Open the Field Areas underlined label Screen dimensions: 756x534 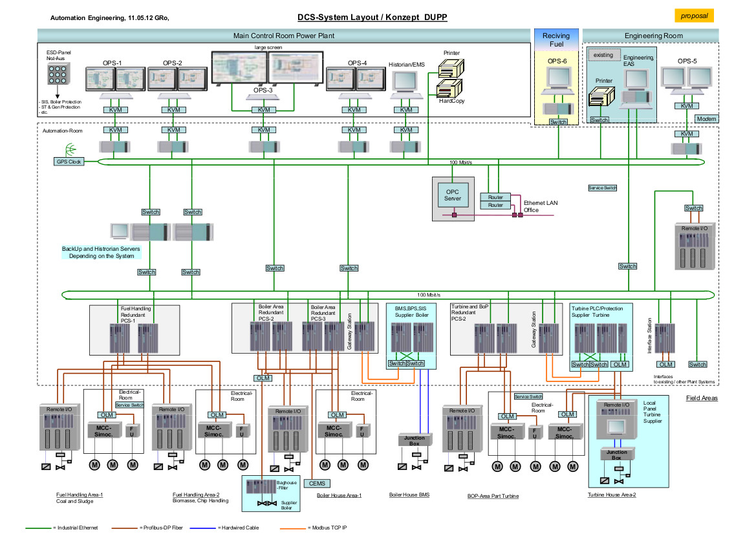pos(702,398)
